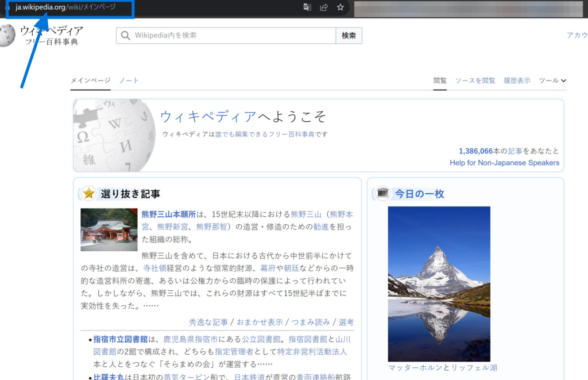The width and height of the screenshot is (588, 380).
Task: Expand the ツール dropdown
Action: 552,80
